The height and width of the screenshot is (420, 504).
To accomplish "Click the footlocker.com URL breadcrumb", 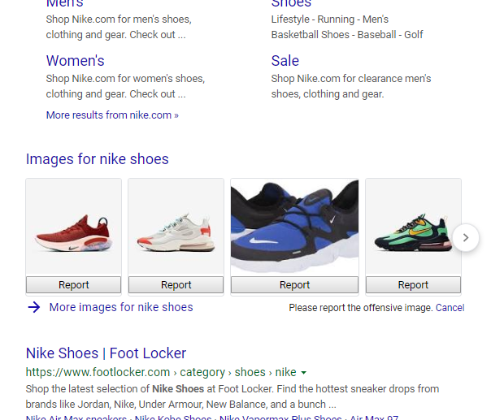I will [x=161, y=372].
